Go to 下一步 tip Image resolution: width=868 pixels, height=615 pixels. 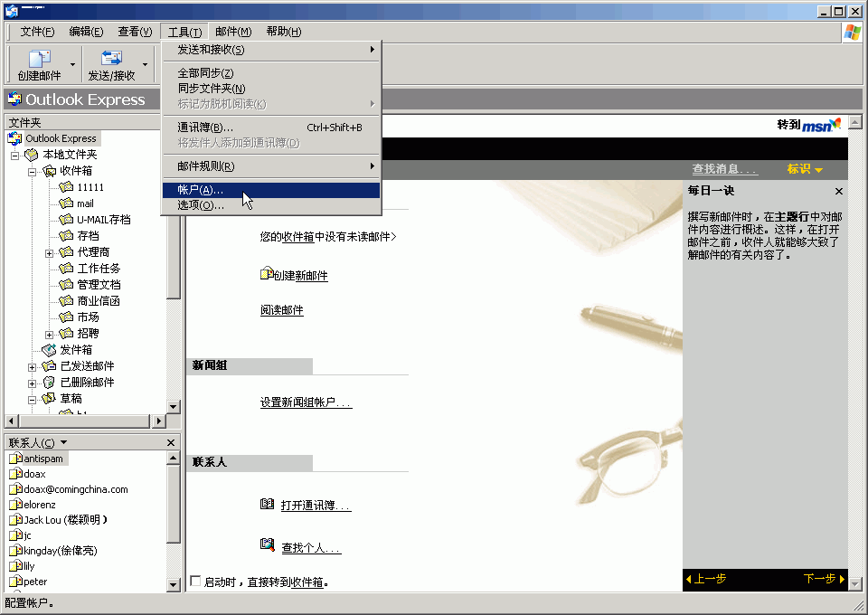pos(824,579)
